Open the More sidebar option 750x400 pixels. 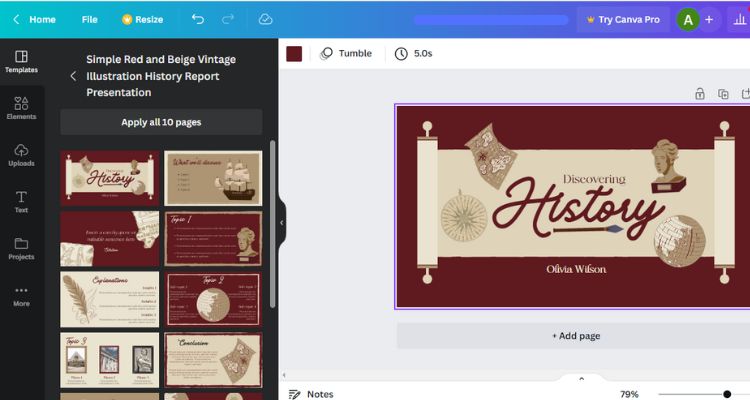[x=21, y=296]
